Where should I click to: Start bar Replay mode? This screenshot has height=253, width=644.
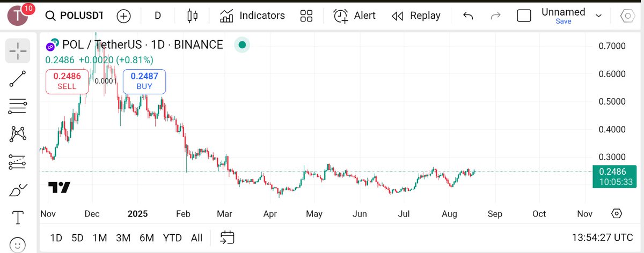coord(416,16)
